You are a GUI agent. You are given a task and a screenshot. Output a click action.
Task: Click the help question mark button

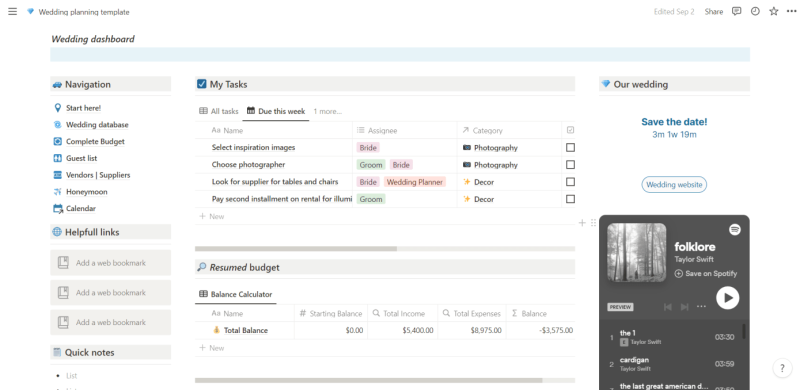coord(782,368)
